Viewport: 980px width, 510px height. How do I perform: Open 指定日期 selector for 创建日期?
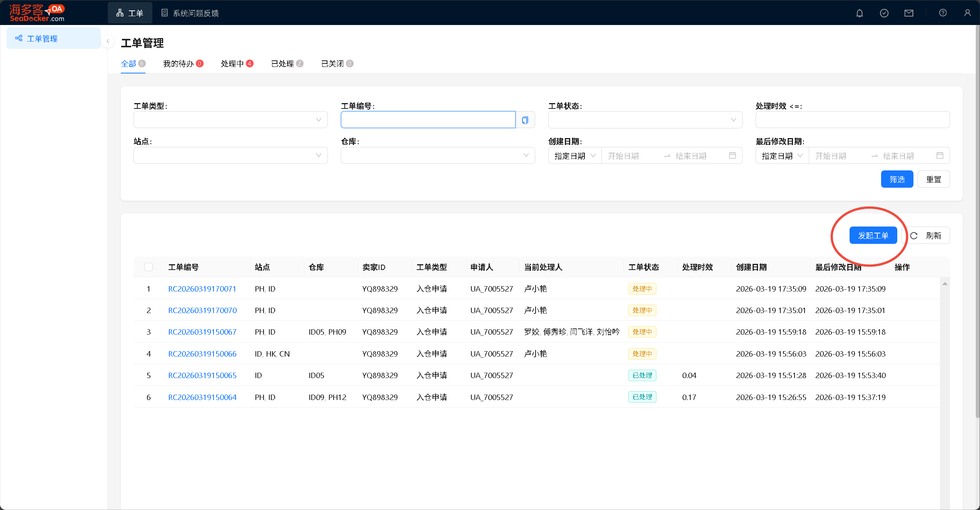[x=574, y=156]
